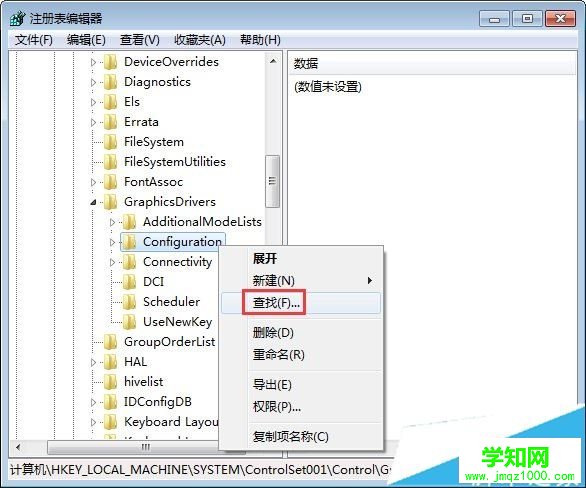The width and height of the screenshot is (586, 488).
Task: Click the Errata folder icon
Action: [111, 122]
